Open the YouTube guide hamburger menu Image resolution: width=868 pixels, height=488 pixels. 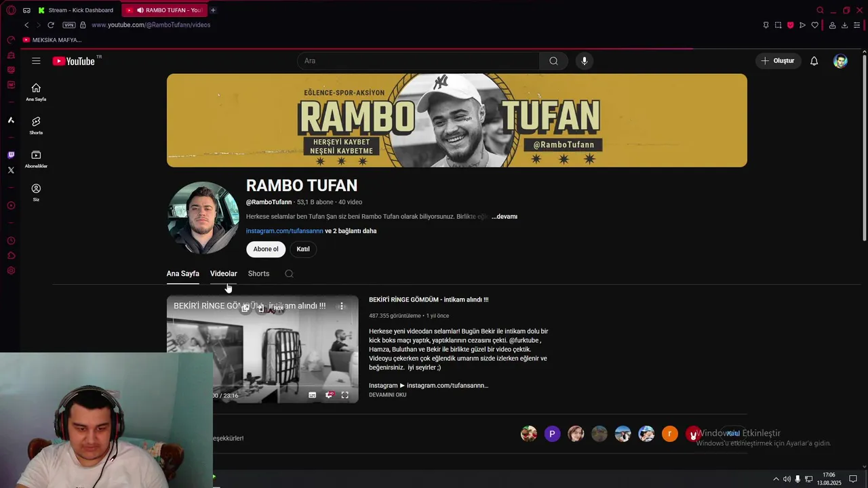click(x=36, y=61)
